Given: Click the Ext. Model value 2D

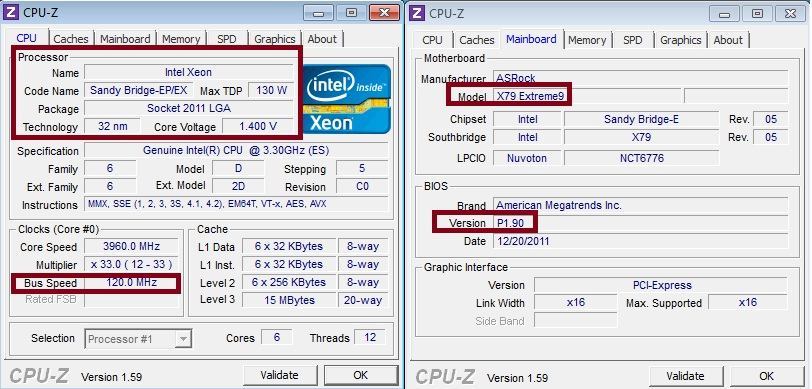Looking at the screenshot, I should pyautogui.click(x=238, y=186).
